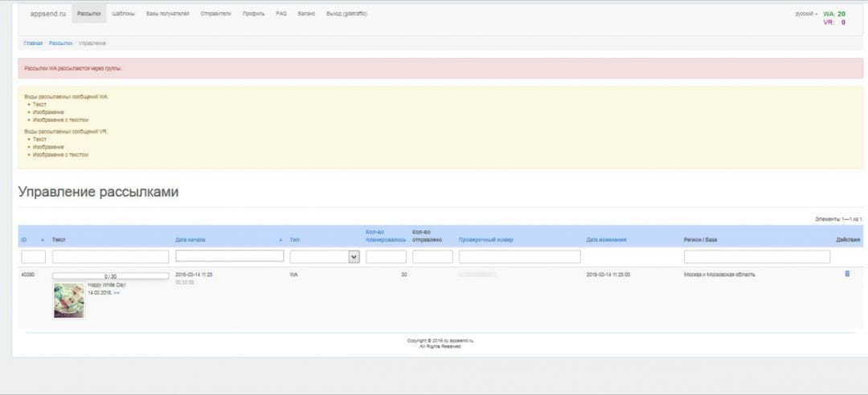Focus the Проверочный номер filter field
Image resolution: width=868 pixels, height=395 pixels.
click(520, 257)
